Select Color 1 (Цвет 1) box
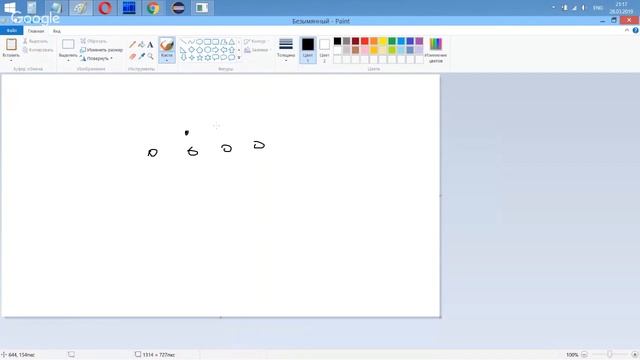The image size is (640, 360). [x=308, y=50]
